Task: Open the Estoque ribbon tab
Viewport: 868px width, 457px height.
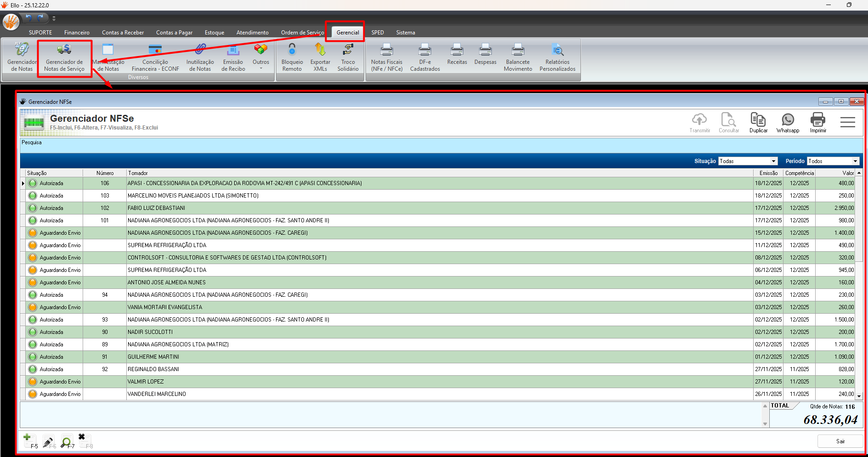Action: click(214, 33)
